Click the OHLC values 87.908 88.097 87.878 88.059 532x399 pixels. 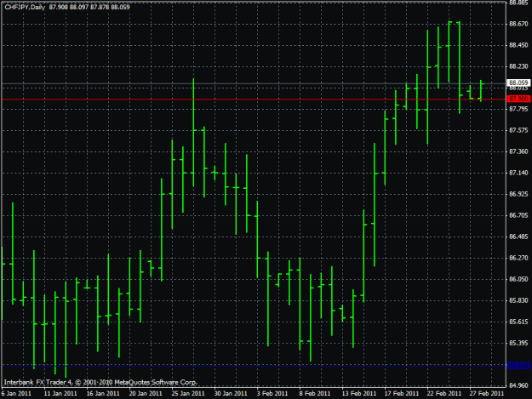89,7
